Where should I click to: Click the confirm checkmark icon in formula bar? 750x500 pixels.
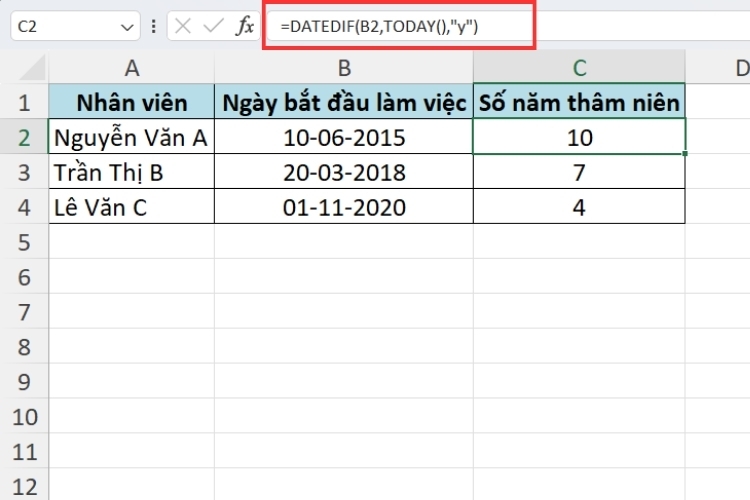click(x=213, y=26)
